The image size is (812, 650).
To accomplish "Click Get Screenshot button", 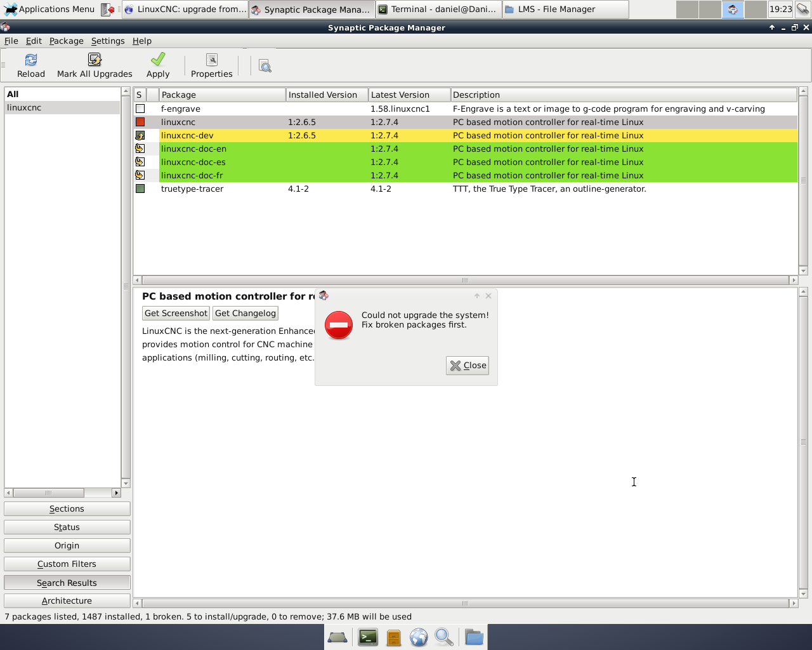I will (x=176, y=313).
